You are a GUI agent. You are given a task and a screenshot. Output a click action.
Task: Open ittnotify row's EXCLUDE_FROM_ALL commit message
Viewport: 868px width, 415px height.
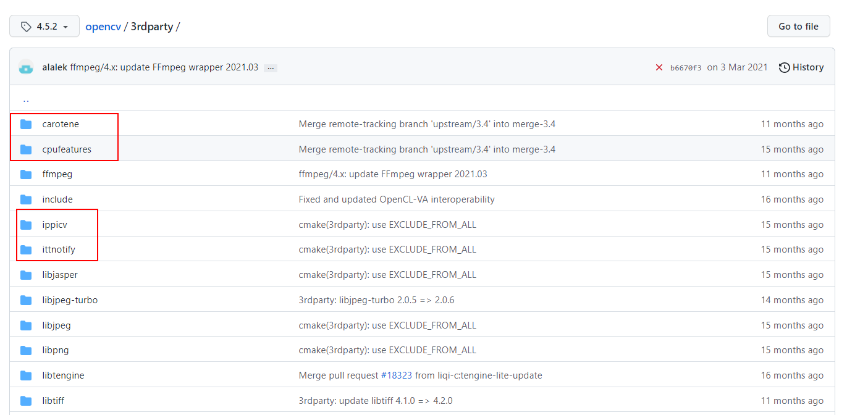[x=387, y=249]
